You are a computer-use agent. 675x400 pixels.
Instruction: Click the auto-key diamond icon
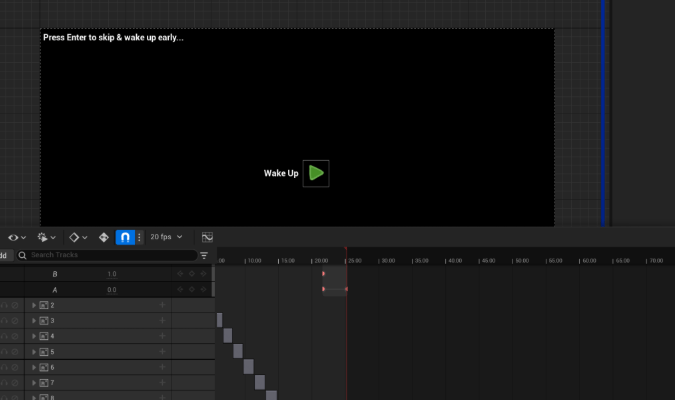(103, 238)
